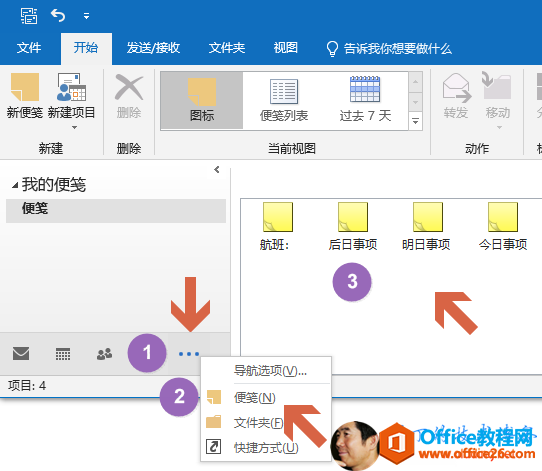Open Mail from navigation bar envelope icon
Screen dimensions: 542x471
(x=21, y=354)
